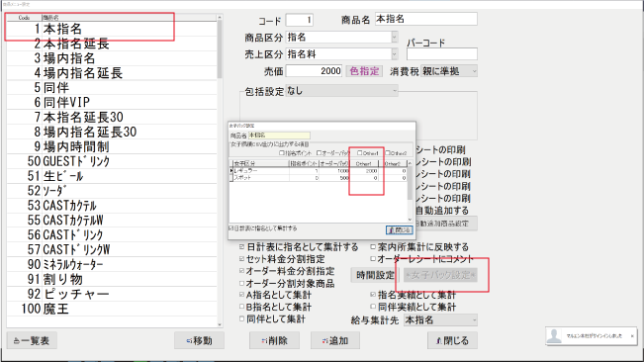Image resolution: width=644 pixels, height=362 pixels.
Task: Select product row 1 本指名
Action: [112, 29]
